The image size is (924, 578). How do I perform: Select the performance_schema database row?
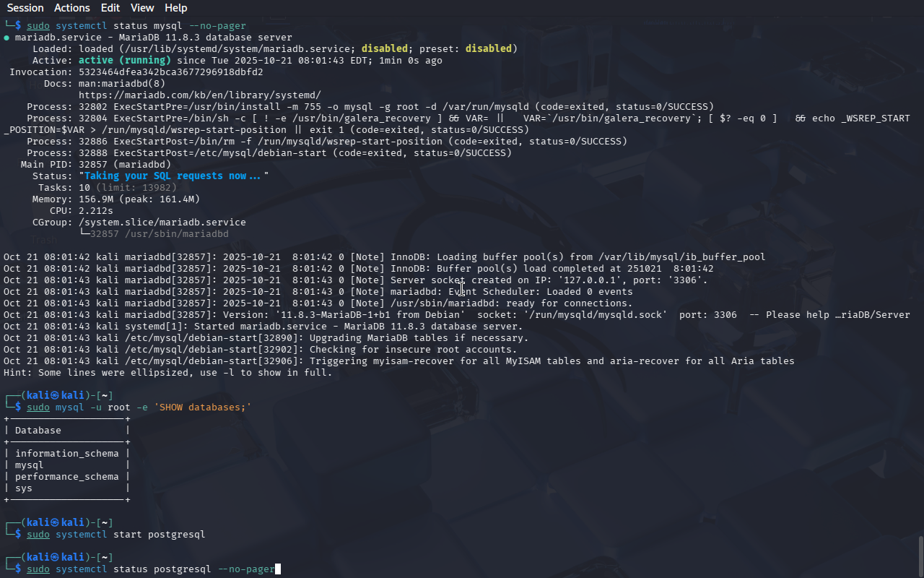click(66, 477)
